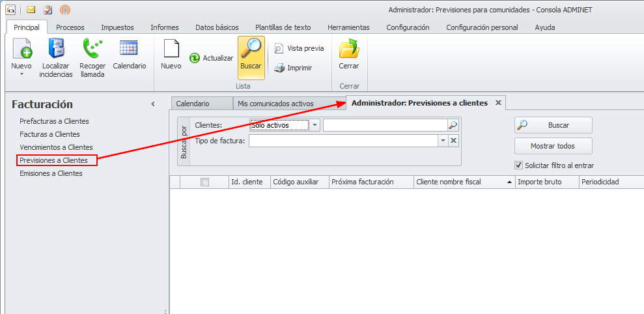Viewport: 644px width, 314px height.
Task: Click the Mostrar todos button
Action: coord(553,146)
